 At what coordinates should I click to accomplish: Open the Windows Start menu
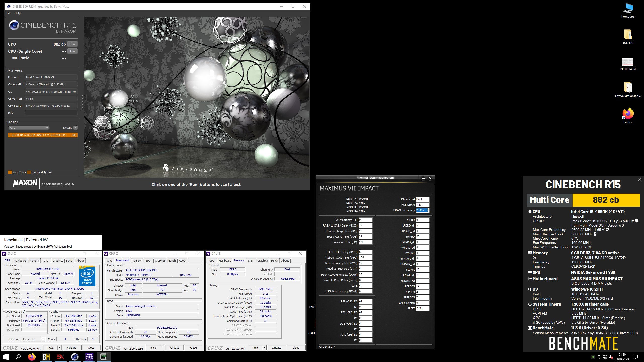coord(6,357)
